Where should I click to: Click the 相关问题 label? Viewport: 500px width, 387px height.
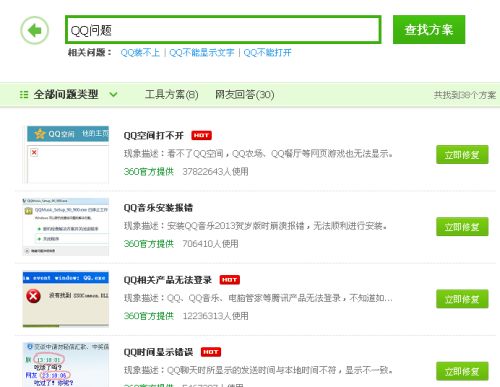pyautogui.click(x=89, y=52)
